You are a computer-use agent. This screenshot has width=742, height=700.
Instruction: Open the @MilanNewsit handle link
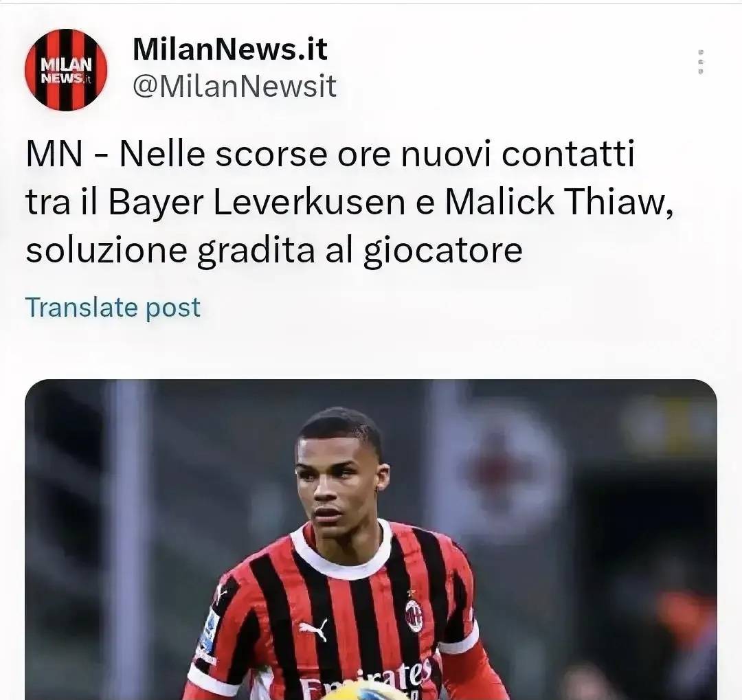[x=234, y=86]
